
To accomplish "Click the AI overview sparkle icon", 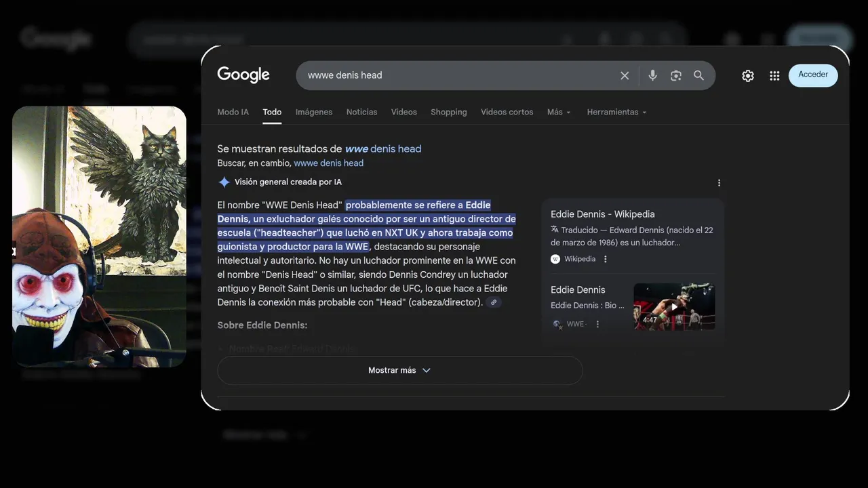I will coord(224,182).
